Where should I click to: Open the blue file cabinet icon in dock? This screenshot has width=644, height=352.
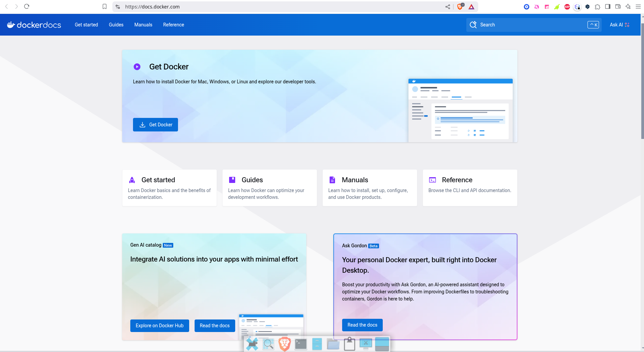(317, 344)
